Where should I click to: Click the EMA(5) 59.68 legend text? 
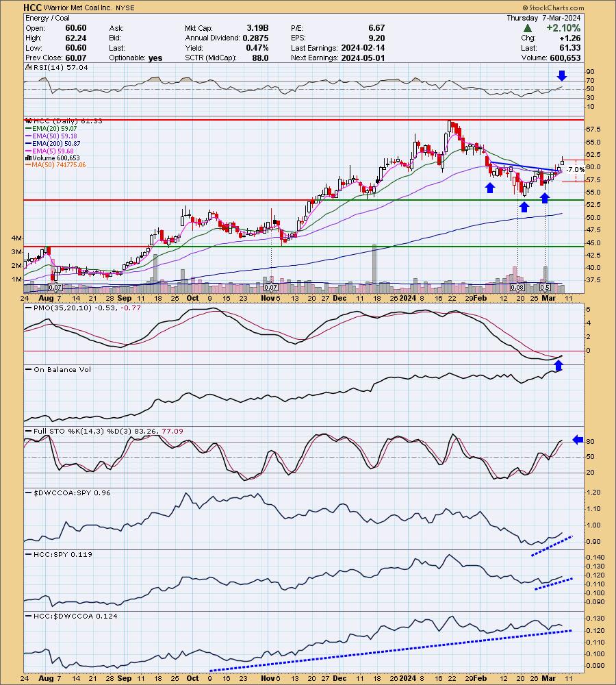53,151
